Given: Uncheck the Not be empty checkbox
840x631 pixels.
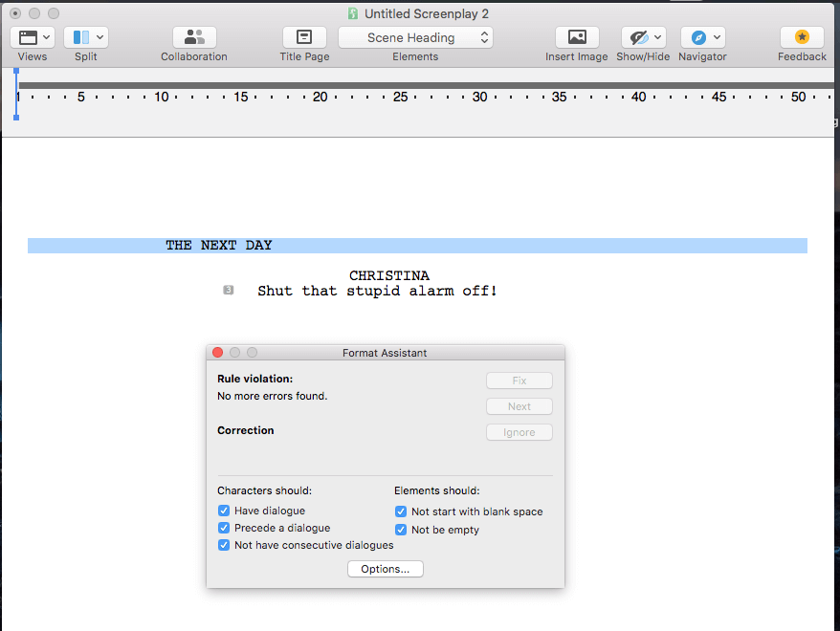Looking at the screenshot, I should click(401, 530).
